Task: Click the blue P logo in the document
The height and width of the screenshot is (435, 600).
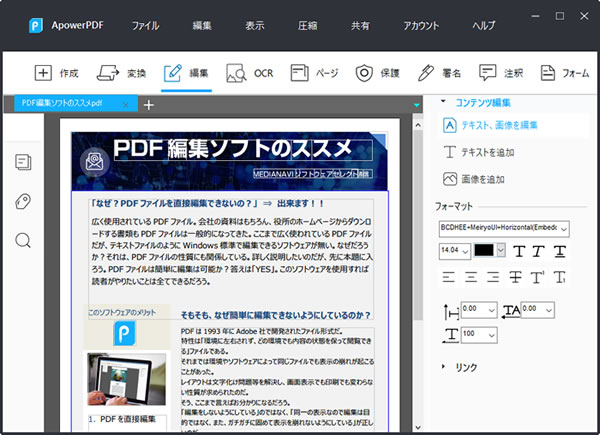Action: tap(124, 333)
